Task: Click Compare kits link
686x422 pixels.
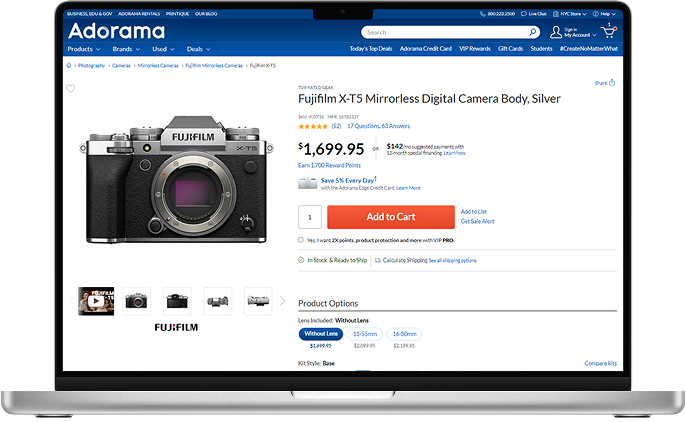Action: tap(601, 363)
